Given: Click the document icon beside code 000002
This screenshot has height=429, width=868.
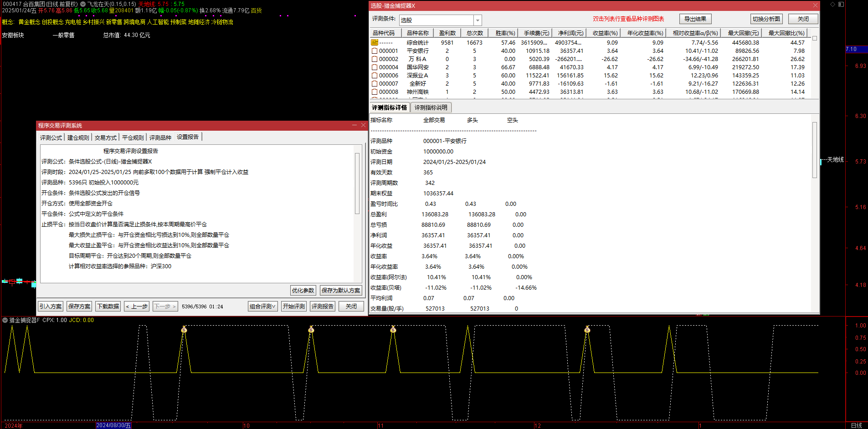Looking at the screenshot, I should coord(375,59).
